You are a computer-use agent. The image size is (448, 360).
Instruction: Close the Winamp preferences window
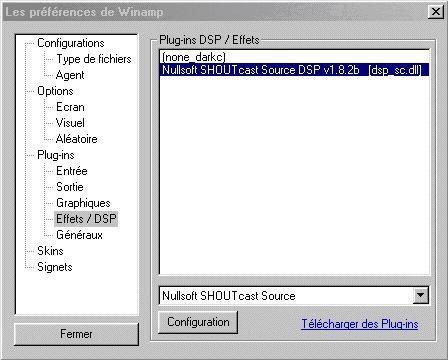pyautogui.click(x=435, y=12)
